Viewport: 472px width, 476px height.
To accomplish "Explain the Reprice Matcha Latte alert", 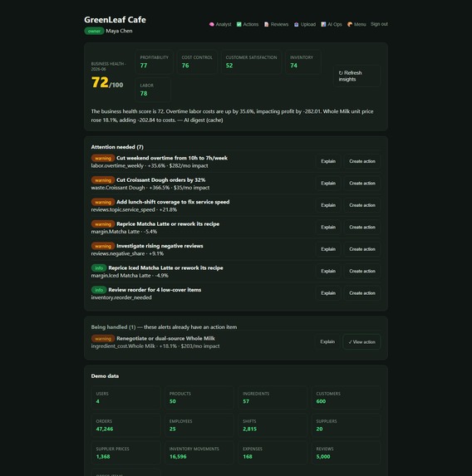I will pos(328,227).
